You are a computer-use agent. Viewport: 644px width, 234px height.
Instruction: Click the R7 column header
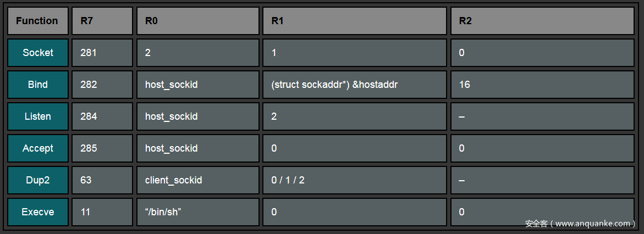point(102,21)
